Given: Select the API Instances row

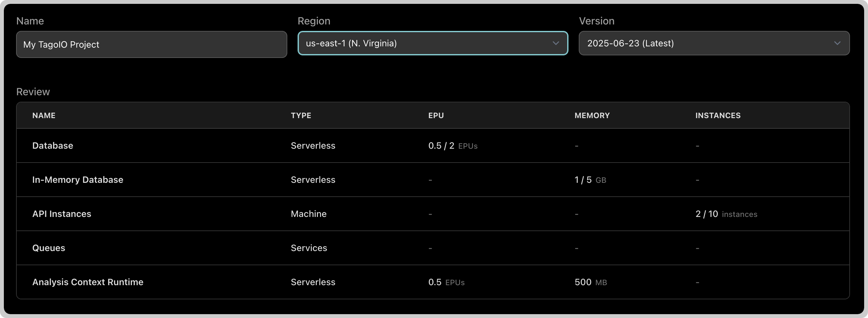Looking at the screenshot, I should pos(433,214).
